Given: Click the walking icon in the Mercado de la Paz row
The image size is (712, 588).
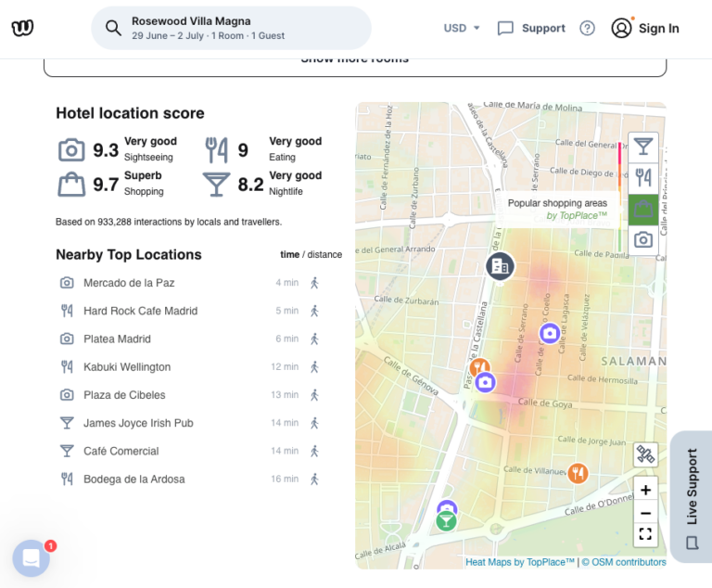Looking at the screenshot, I should coord(314,283).
